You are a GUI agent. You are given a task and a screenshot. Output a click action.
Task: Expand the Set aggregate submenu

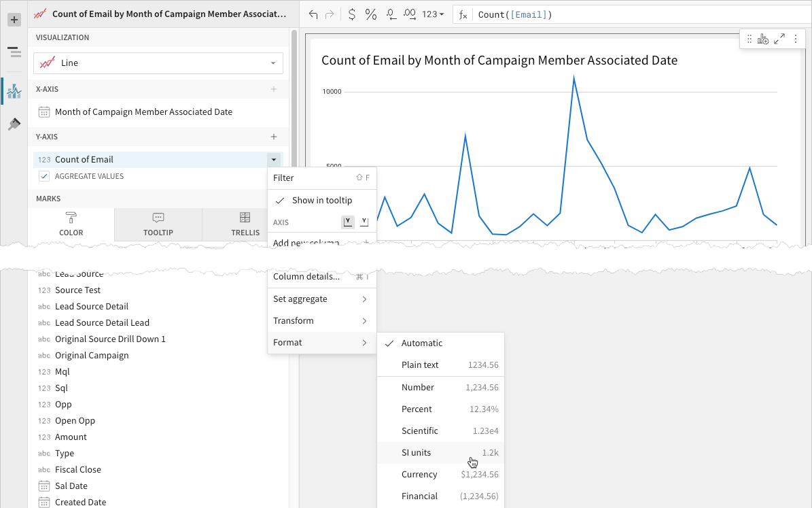(x=321, y=299)
